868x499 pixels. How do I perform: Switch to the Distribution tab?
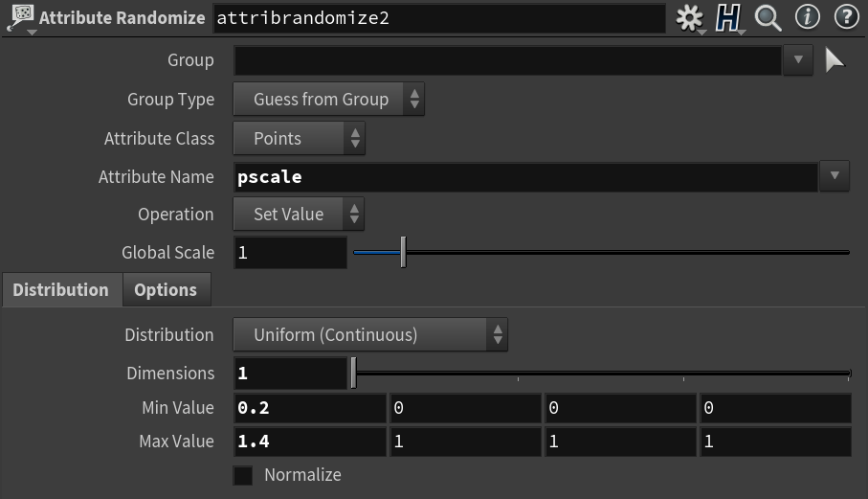61,289
